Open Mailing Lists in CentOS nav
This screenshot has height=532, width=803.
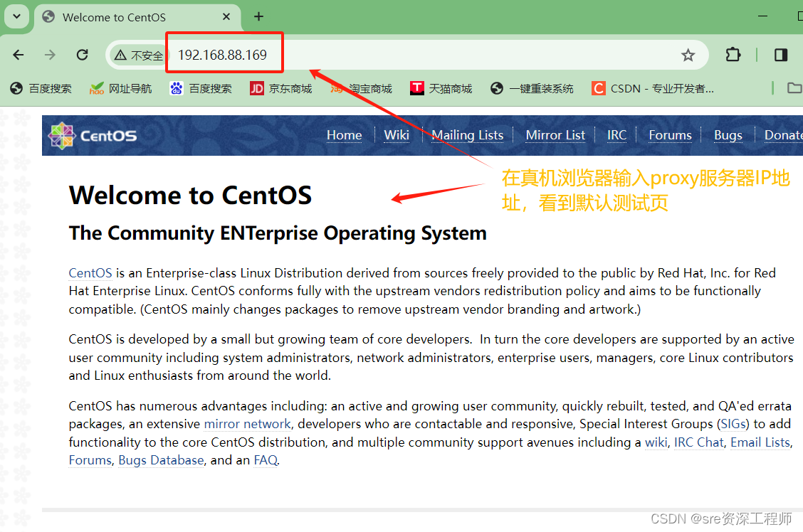point(467,135)
